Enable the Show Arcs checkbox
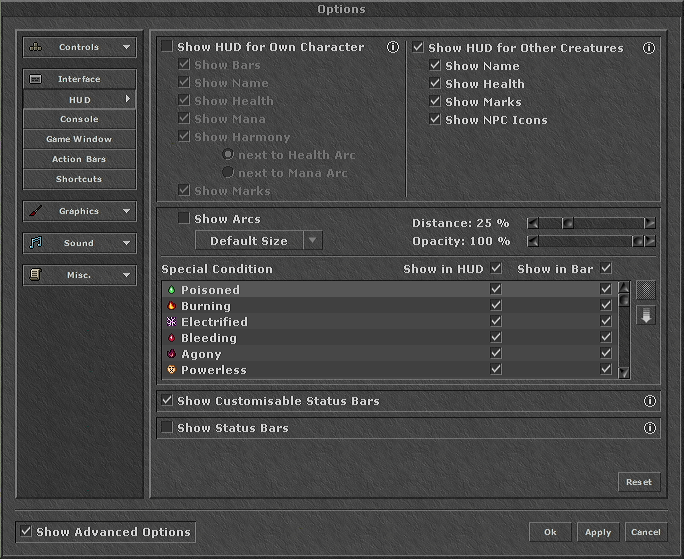The image size is (684, 559). click(x=184, y=218)
